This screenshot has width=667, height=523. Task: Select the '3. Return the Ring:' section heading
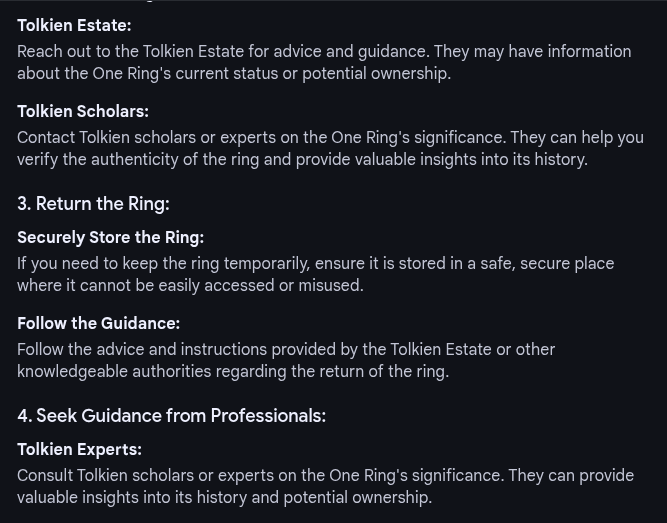(94, 203)
